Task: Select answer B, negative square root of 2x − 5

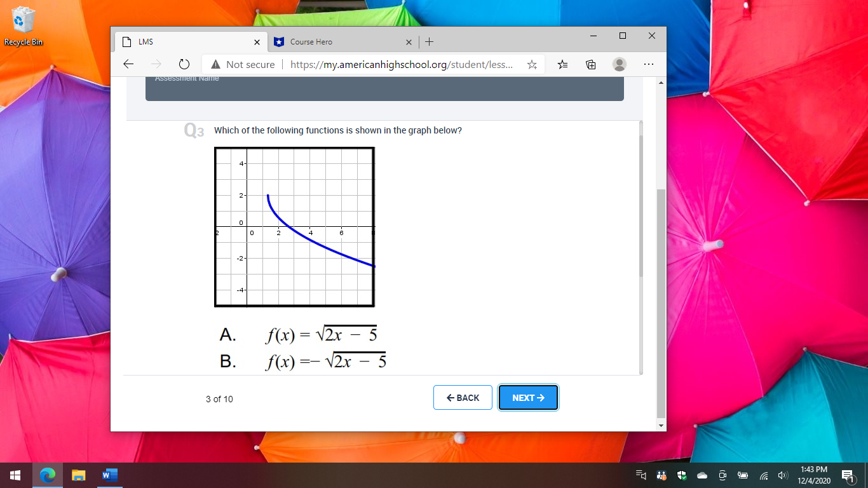Action: pyautogui.click(x=302, y=361)
